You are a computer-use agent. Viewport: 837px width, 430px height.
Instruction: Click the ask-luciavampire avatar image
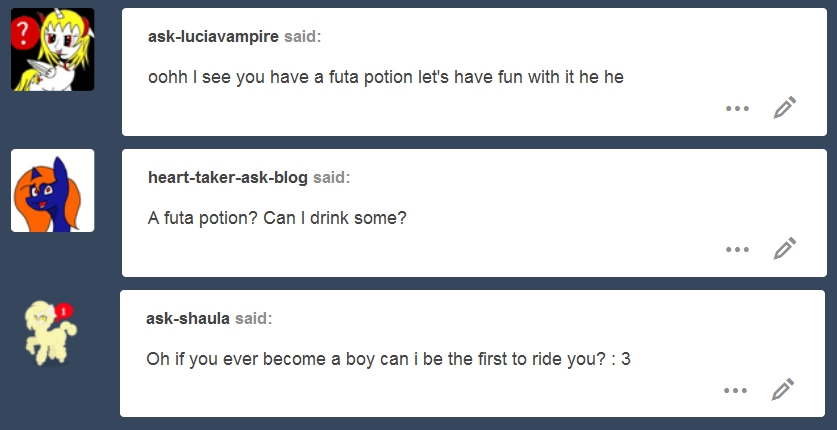click(x=53, y=50)
